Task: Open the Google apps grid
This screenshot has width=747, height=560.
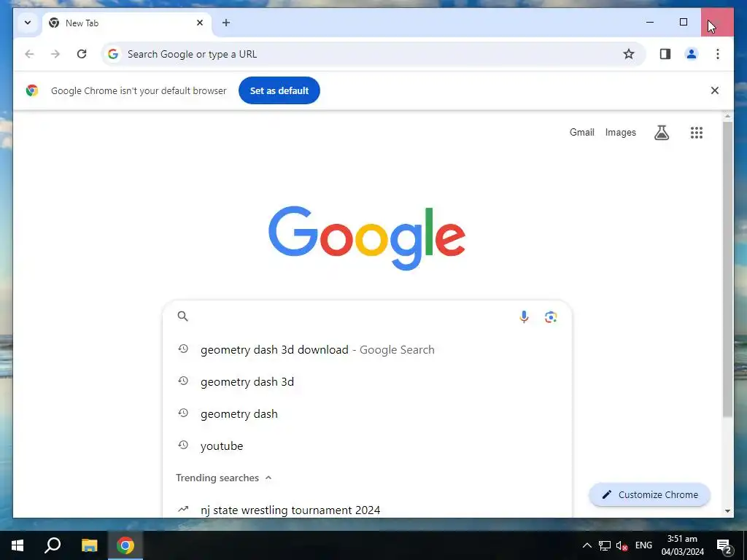Action: pyautogui.click(x=697, y=133)
